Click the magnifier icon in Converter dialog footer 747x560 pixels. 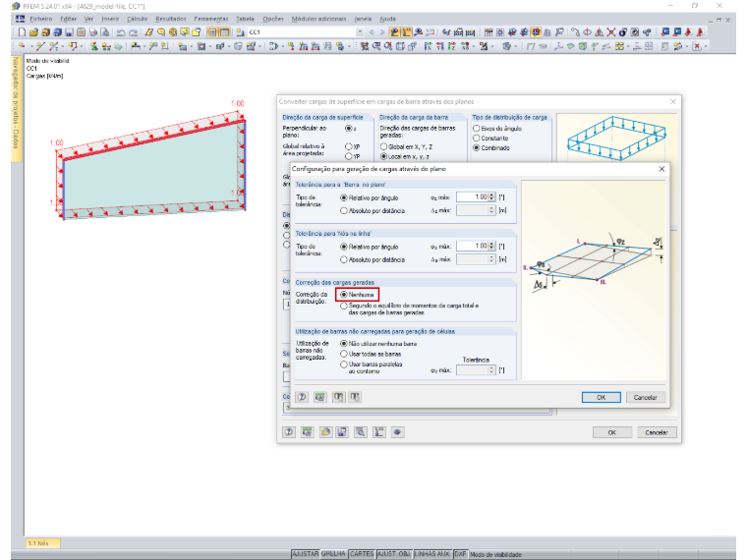coord(361,432)
